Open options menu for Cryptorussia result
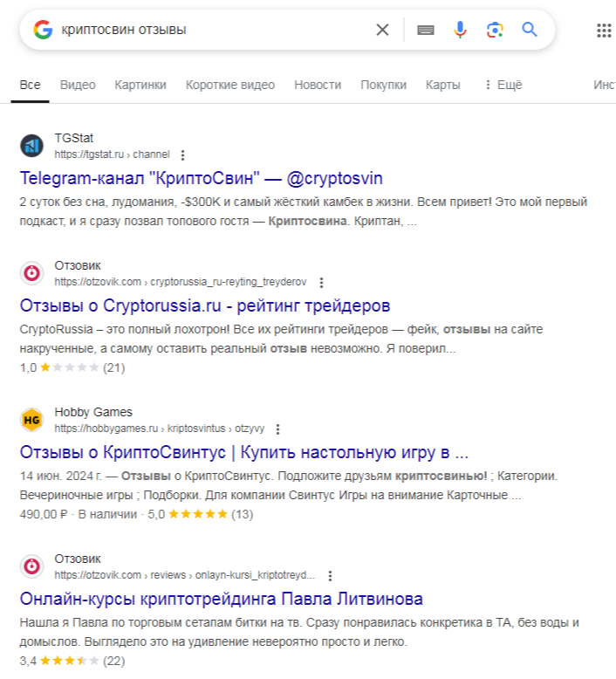Image resolution: width=616 pixels, height=679 pixels. point(322,283)
